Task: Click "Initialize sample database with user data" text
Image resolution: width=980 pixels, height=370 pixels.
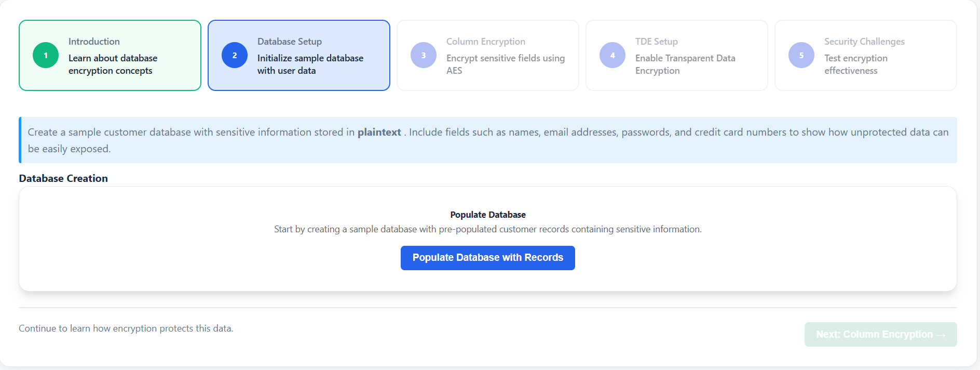Action: tap(310, 64)
